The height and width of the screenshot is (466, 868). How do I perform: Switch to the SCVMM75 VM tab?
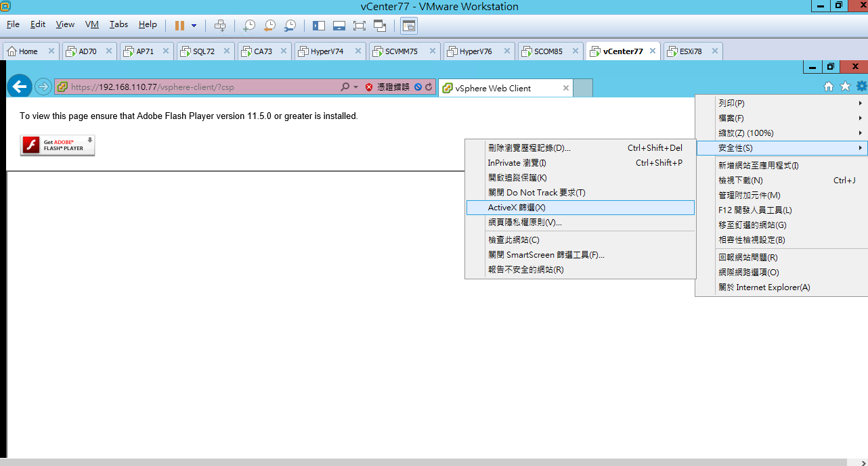tap(405, 51)
